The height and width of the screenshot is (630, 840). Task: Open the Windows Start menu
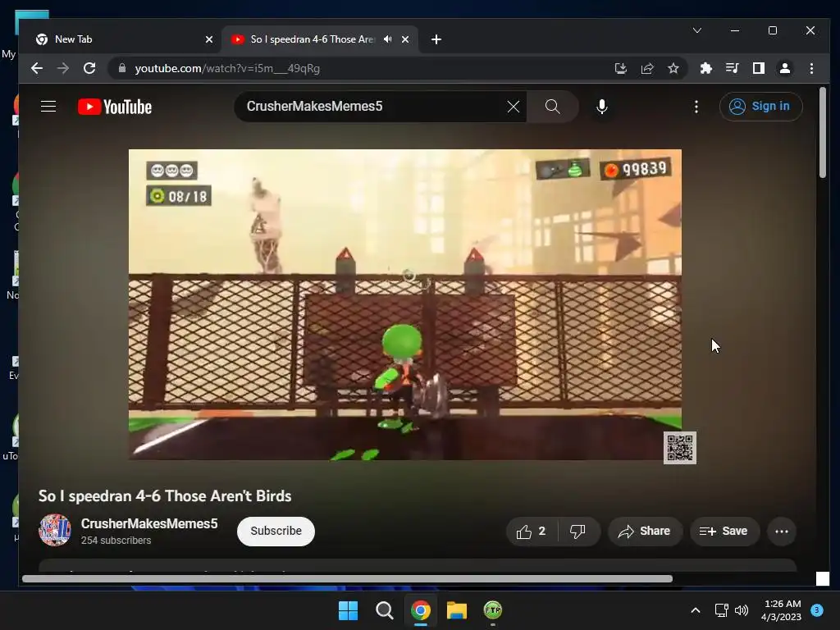click(348, 610)
